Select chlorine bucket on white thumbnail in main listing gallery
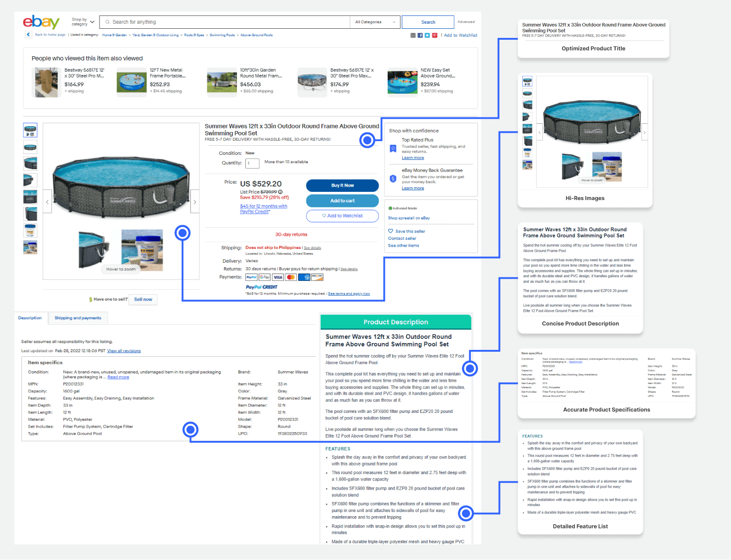Screen dimensions: 731x560 tap(30, 230)
